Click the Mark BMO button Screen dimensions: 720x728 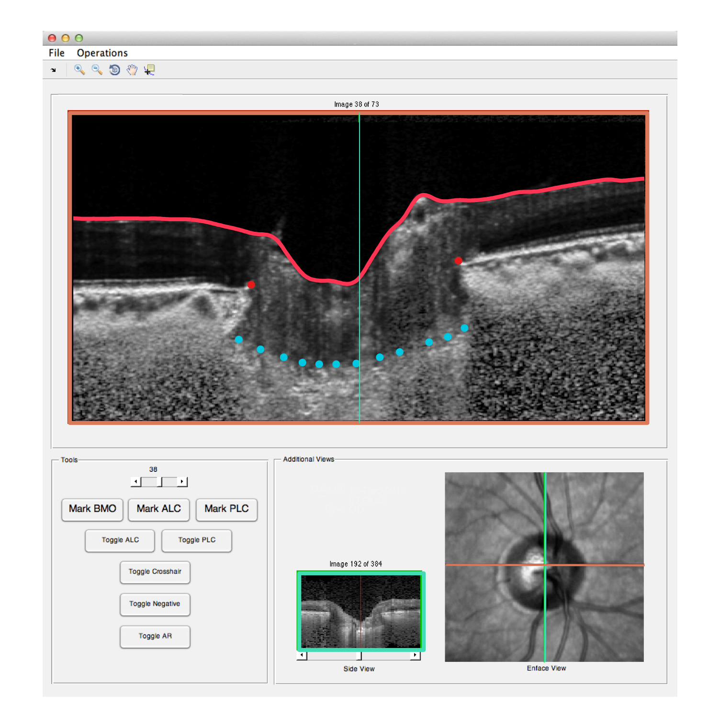[x=92, y=509]
